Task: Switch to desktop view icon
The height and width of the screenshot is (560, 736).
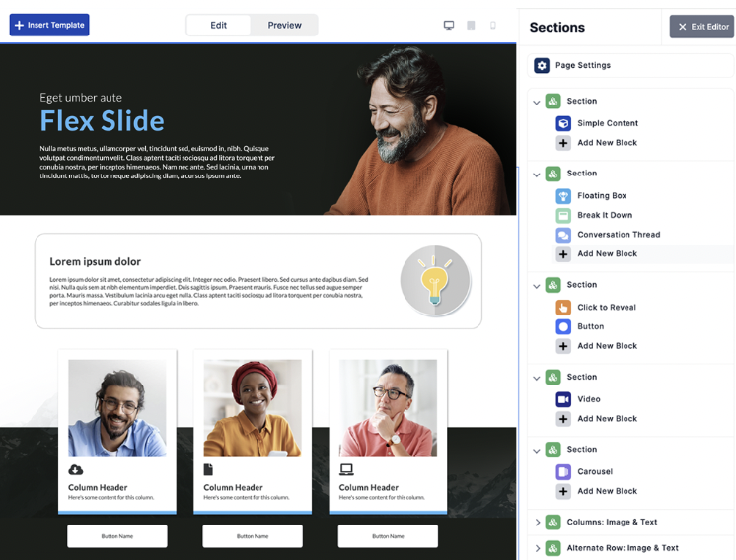Action: pos(449,25)
